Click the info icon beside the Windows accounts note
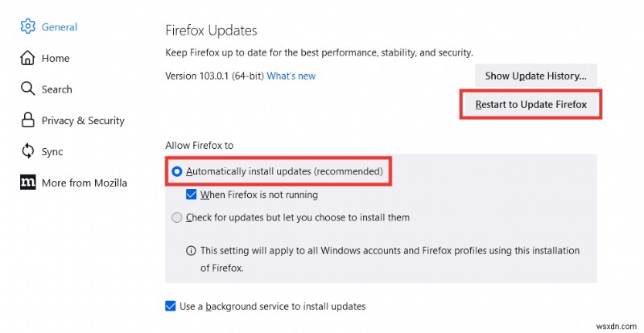The width and height of the screenshot is (644, 333). tap(191, 250)
